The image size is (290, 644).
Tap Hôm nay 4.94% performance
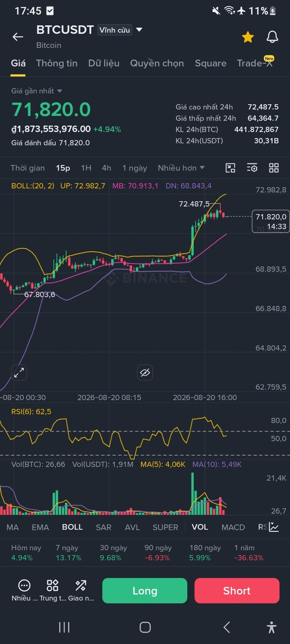26,553
